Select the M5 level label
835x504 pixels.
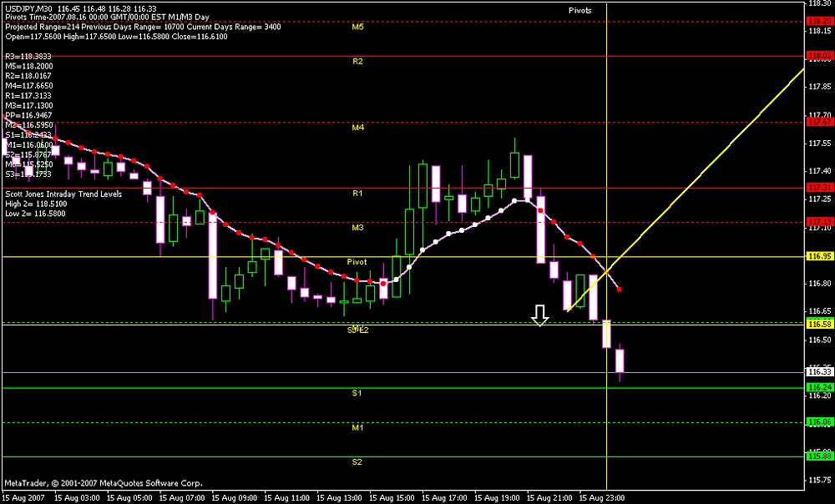tap(357, 27)
